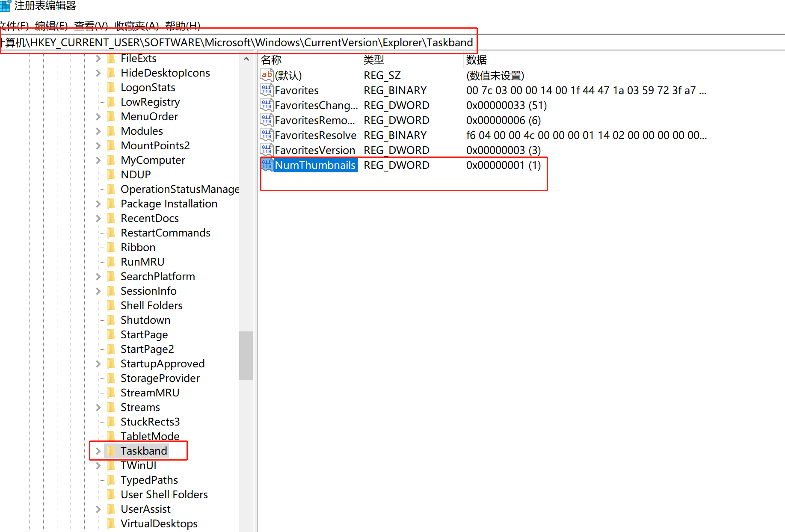Select the default string value icon
785x532 pixels.
click(267, 75)
